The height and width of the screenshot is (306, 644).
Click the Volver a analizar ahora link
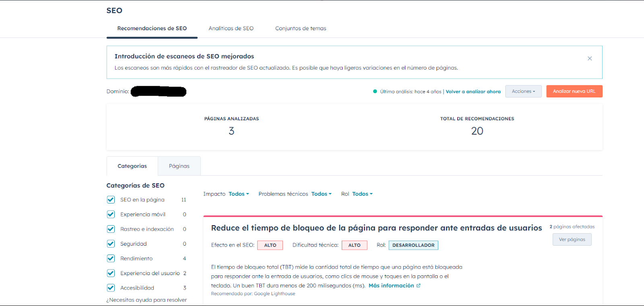click(473, 92)
